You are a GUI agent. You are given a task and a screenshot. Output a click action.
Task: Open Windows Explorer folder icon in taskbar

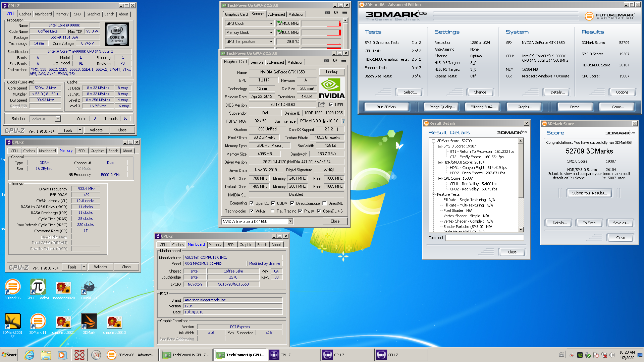point(46,355)
